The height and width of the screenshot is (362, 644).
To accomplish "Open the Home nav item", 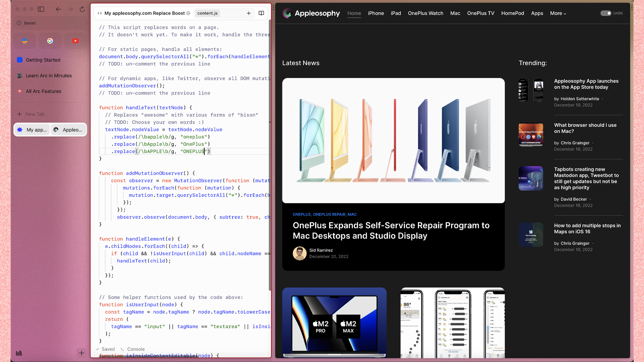I will click(354, 13).
